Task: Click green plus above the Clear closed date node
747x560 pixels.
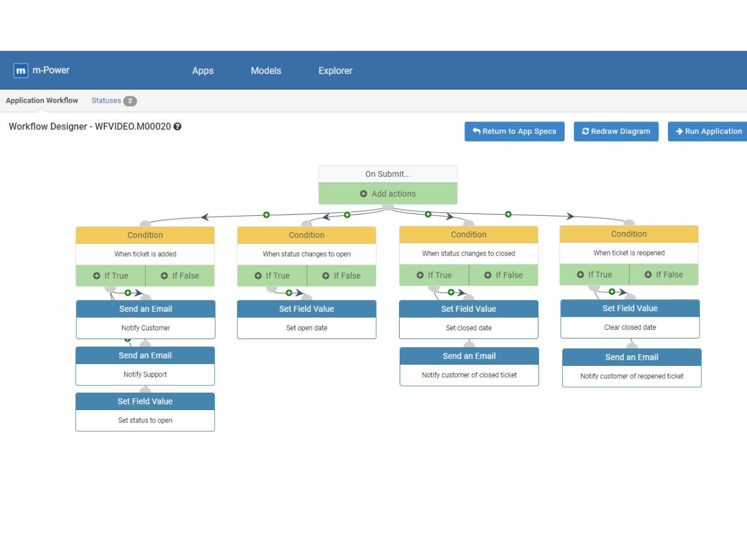Action: 612,291
